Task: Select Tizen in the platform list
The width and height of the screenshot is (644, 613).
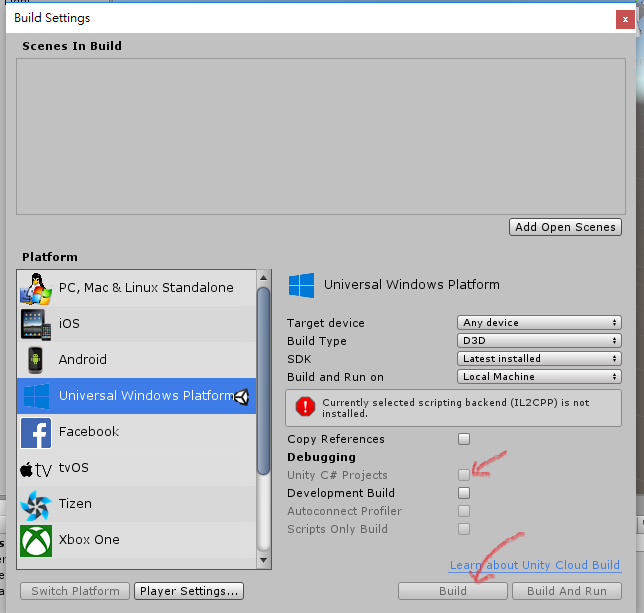Action: click(136, 504)
